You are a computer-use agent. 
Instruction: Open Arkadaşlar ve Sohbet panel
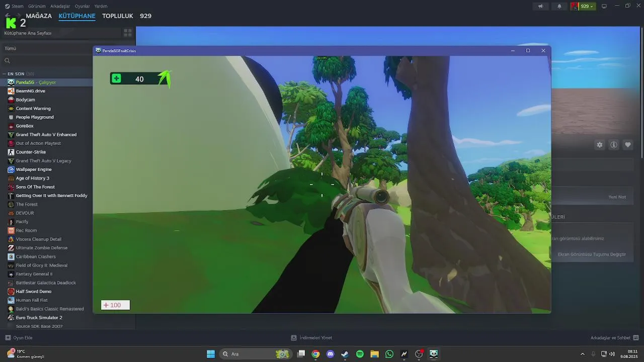tap(614, 338)
